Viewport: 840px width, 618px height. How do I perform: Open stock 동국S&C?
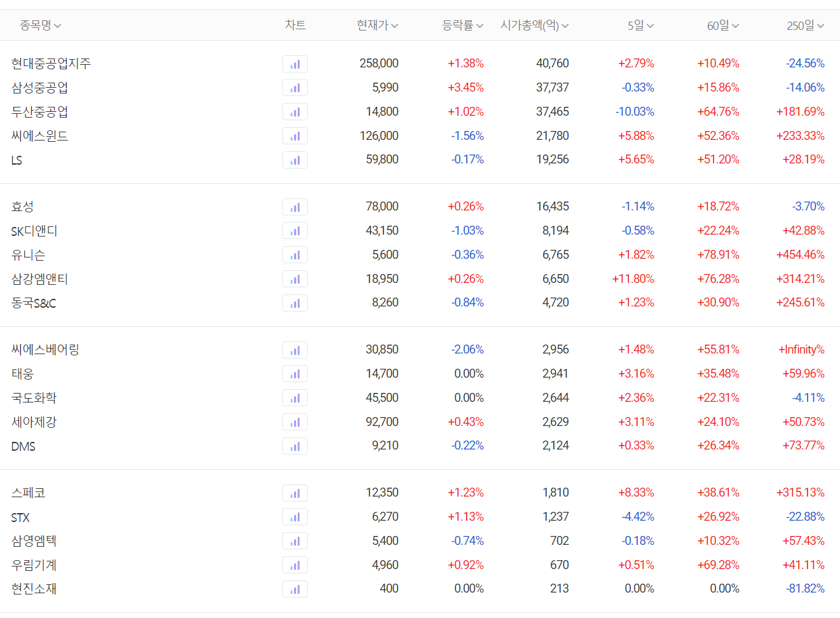34,303
